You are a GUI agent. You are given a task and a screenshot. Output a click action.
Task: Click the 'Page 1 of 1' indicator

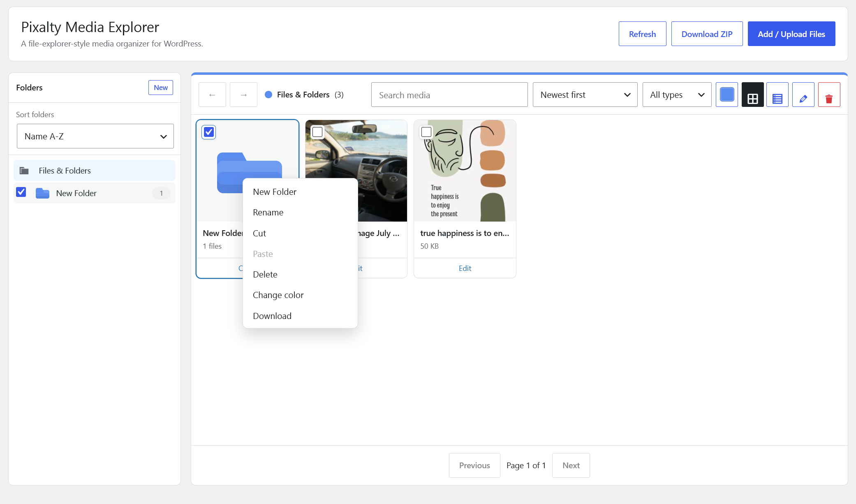(526, 465)
